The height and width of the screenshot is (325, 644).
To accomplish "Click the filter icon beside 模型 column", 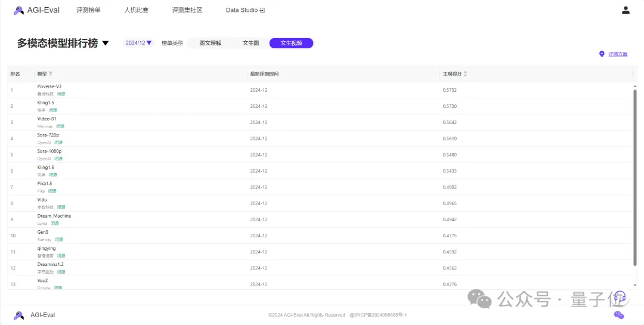I will click(x=51, y=74).
